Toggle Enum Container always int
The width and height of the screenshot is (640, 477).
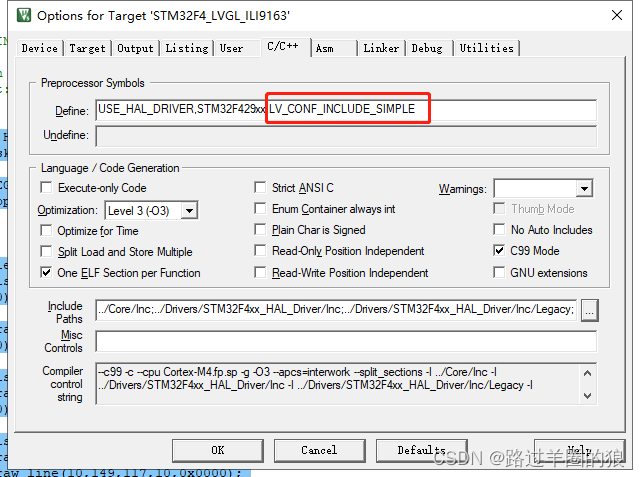tap(260, 209)
